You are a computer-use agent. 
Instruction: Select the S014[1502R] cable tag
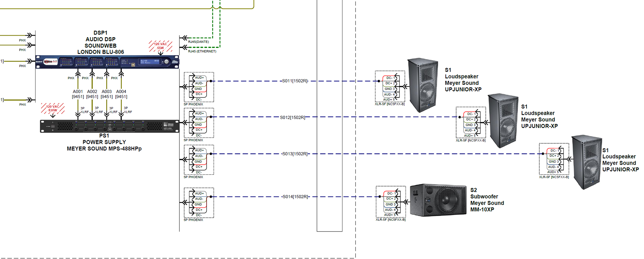[295, 197]
